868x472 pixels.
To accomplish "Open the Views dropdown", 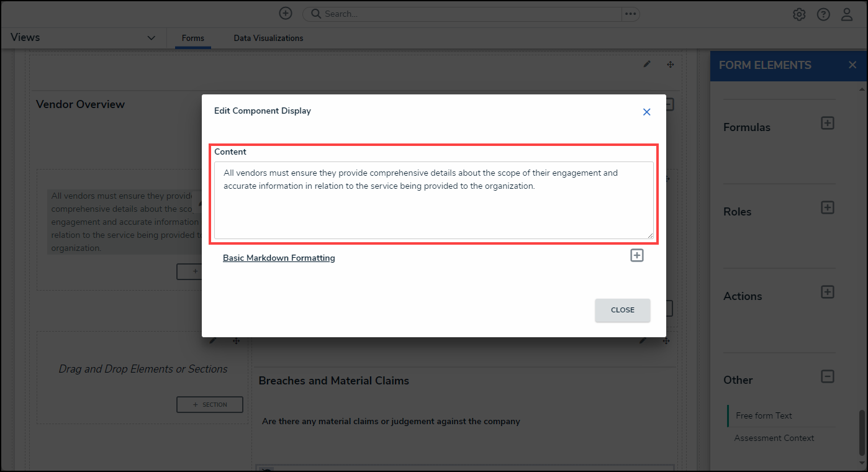I will click(151, 38).
